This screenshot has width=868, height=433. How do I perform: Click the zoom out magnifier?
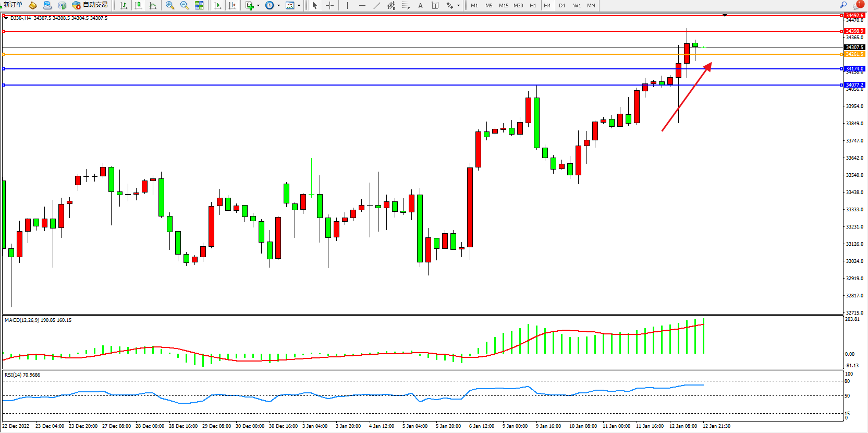[x=184, y=5]
